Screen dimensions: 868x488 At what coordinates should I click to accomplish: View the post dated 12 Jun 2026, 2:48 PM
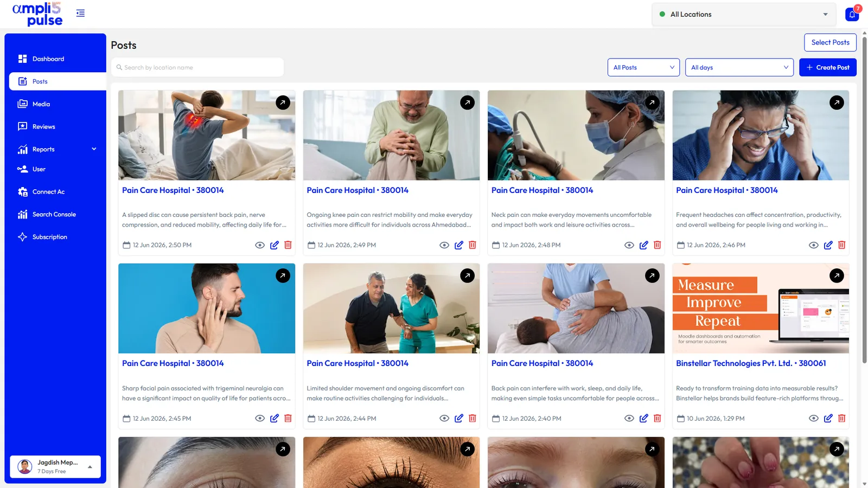629,245
